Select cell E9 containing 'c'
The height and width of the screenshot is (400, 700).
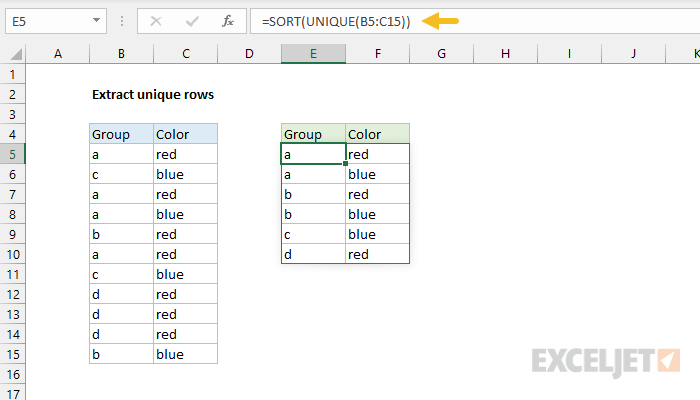(x=313, y=234)
